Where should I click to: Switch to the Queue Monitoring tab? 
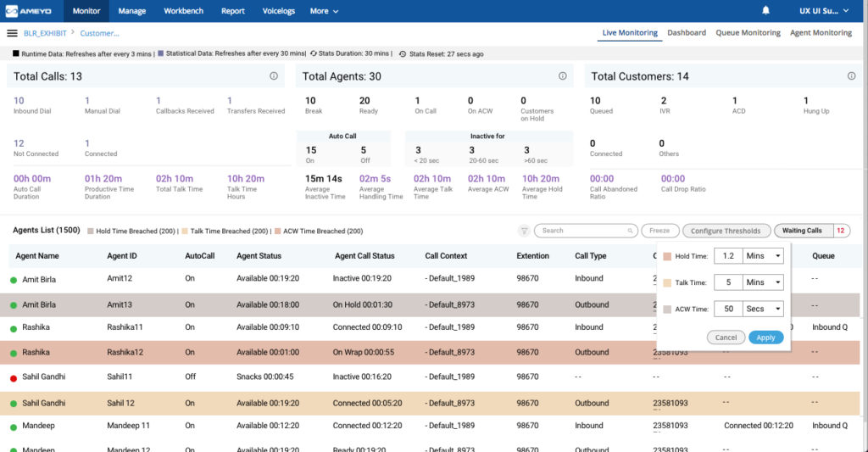click(748, 33)
